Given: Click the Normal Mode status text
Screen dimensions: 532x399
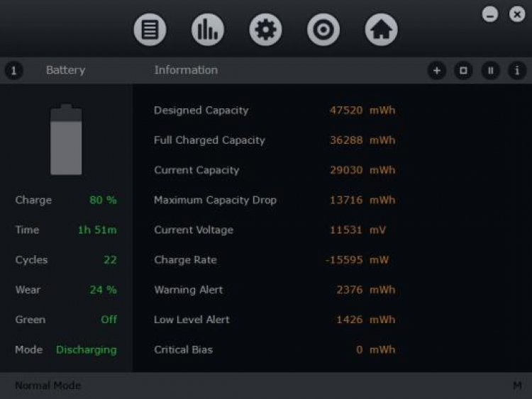Looking at the screenshot, I should (48, 386).
